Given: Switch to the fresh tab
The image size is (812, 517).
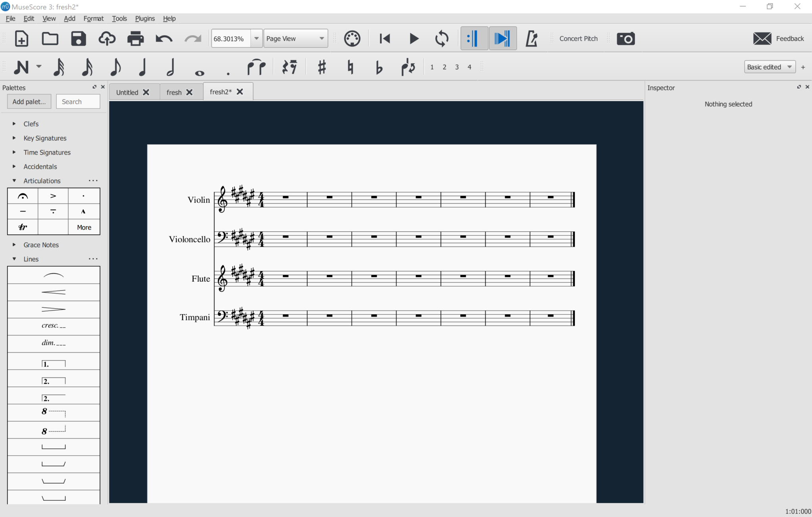Looking at the screenshot, I should (x=174, y=92).
